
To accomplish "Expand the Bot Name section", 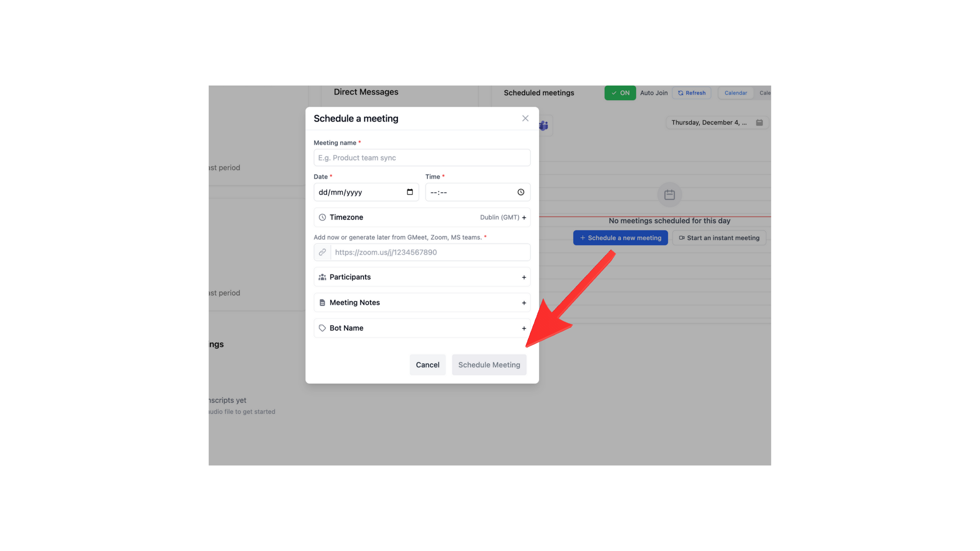I will coord(524,328).
